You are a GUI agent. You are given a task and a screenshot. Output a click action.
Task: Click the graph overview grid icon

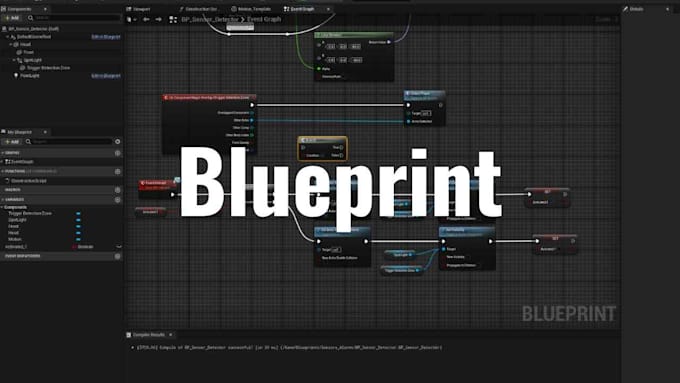(173, 20)
